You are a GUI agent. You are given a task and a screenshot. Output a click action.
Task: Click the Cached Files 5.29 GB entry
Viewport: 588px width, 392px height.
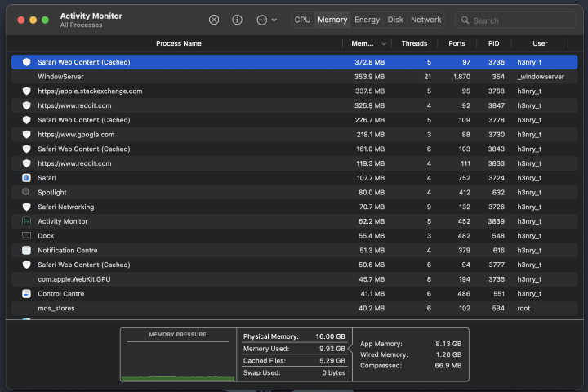coord(294,360)
